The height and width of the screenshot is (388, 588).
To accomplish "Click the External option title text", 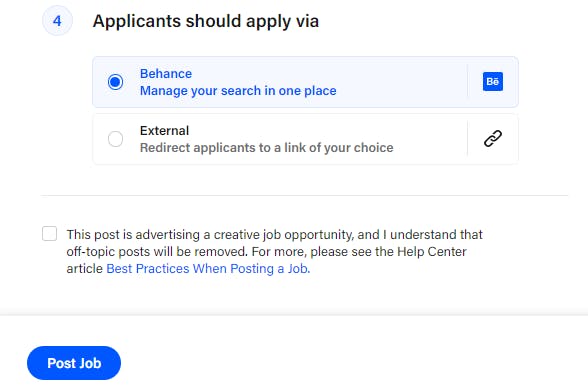I will click(x=164, y=130).
